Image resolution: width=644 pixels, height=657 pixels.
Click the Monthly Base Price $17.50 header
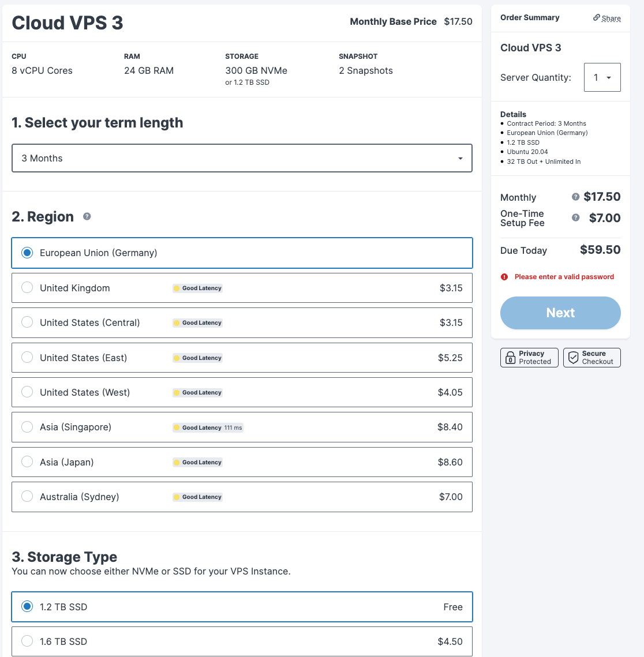(x=411, y=22)
